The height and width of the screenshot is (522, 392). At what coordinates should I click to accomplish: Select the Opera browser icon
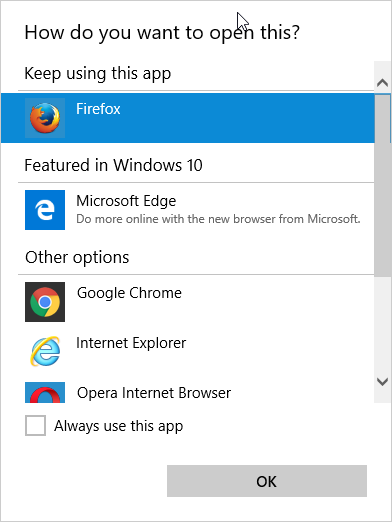point(45,392)
